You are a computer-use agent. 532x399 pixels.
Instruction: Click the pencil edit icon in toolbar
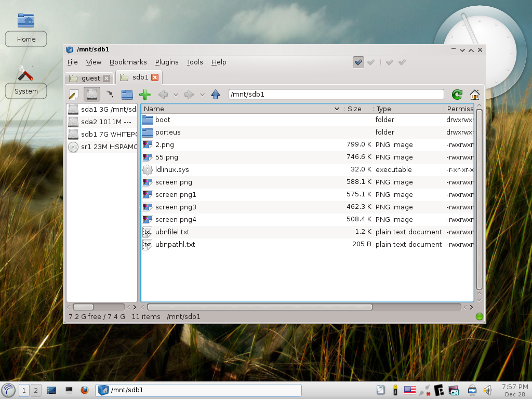point(73,95)
